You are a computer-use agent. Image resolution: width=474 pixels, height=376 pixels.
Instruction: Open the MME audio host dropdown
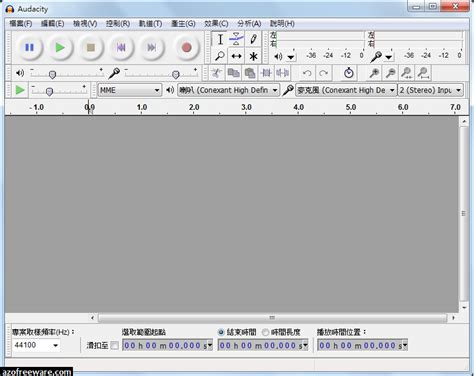click(130, 90)
